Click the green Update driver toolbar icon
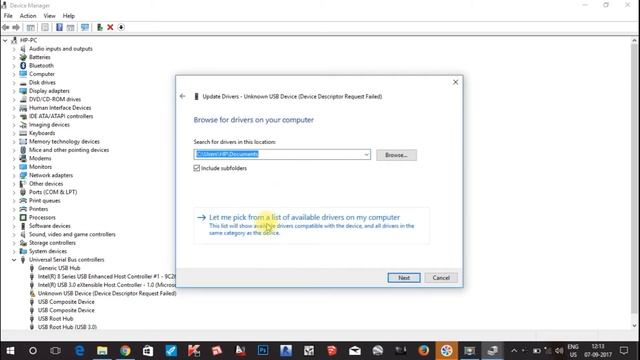Image resolution: width=640 pixels, height=360 pixels. coord(99,27)
